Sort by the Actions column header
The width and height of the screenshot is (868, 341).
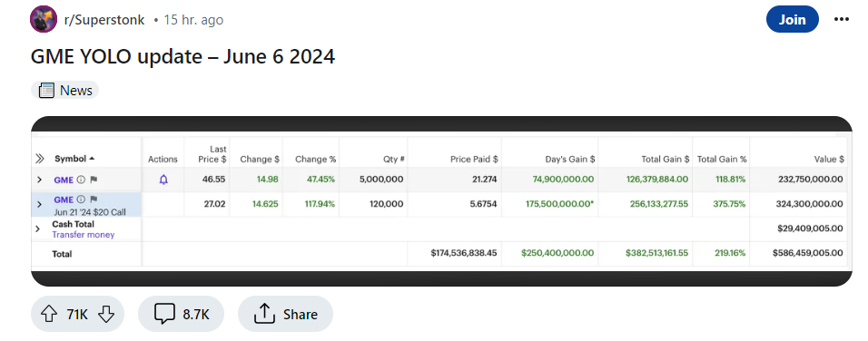[163, 160]
